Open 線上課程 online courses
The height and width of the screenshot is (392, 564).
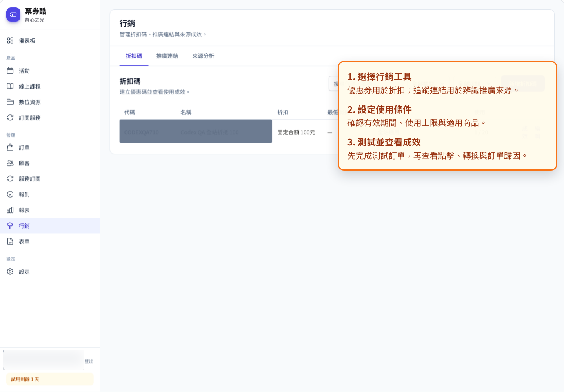point(50,87)
